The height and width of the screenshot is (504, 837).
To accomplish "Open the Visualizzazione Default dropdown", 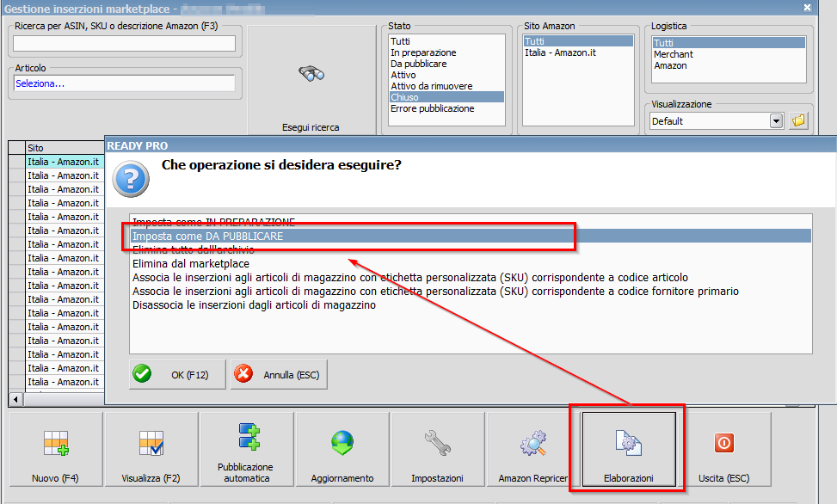I will 776,121.
